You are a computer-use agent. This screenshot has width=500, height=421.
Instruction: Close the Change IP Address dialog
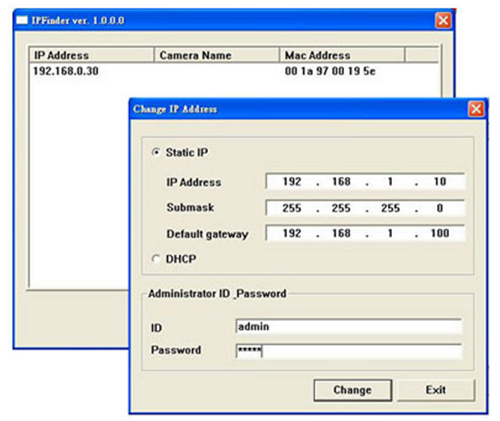[x=476, y=109]
